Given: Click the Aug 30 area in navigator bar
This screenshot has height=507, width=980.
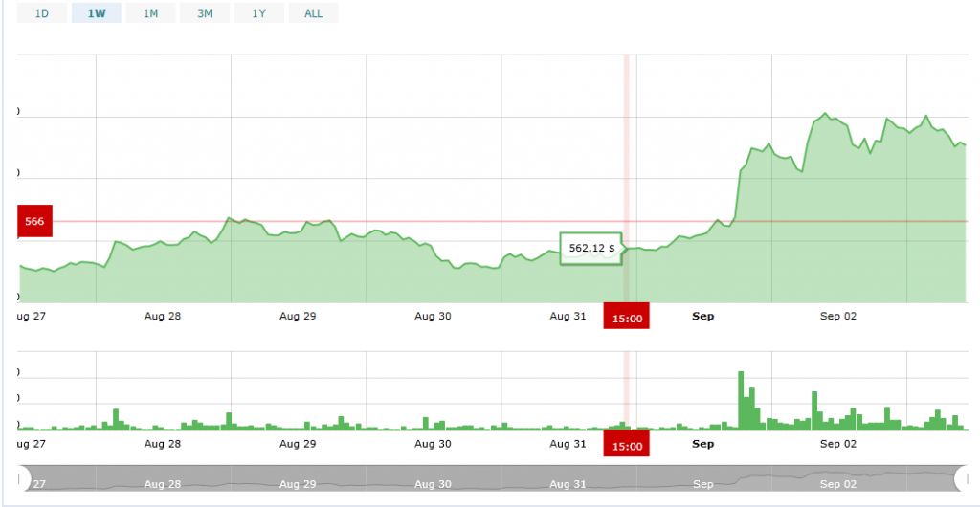Looking at the screenshot, I should 432,484.
